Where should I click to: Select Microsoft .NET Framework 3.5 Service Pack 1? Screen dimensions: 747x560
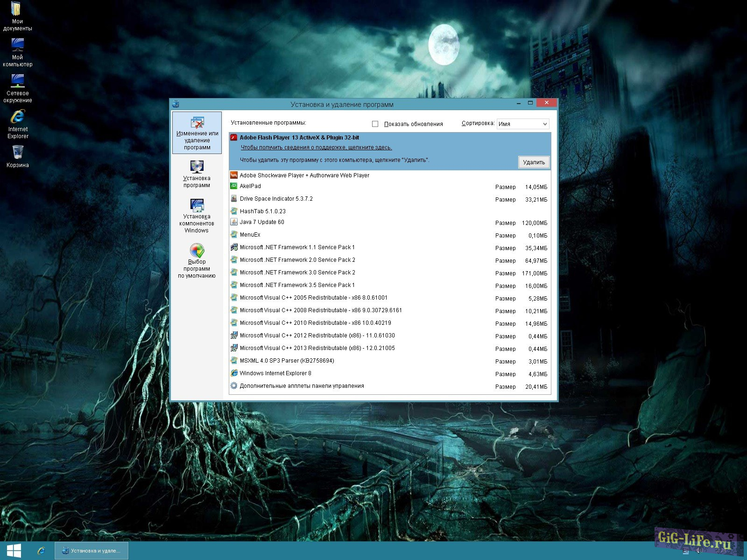pos(297,285)
